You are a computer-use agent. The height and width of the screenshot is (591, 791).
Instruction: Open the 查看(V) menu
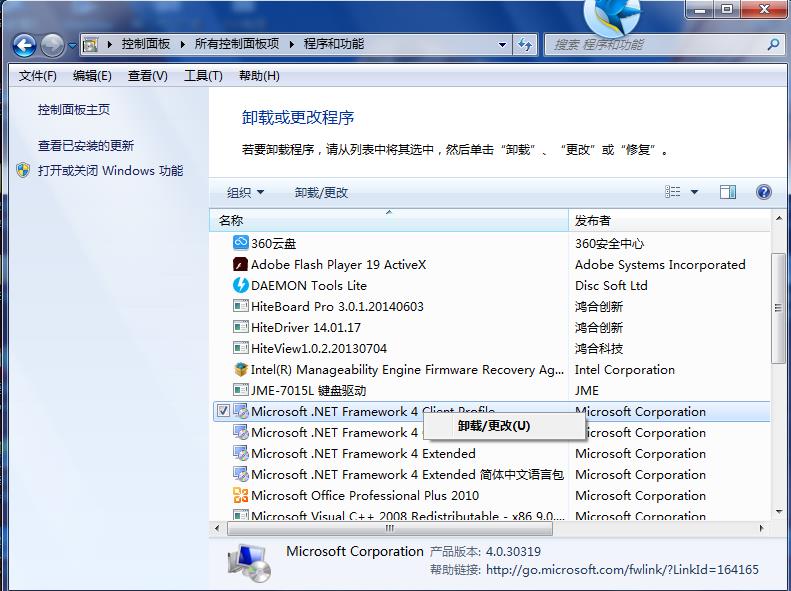pos(147,76)
